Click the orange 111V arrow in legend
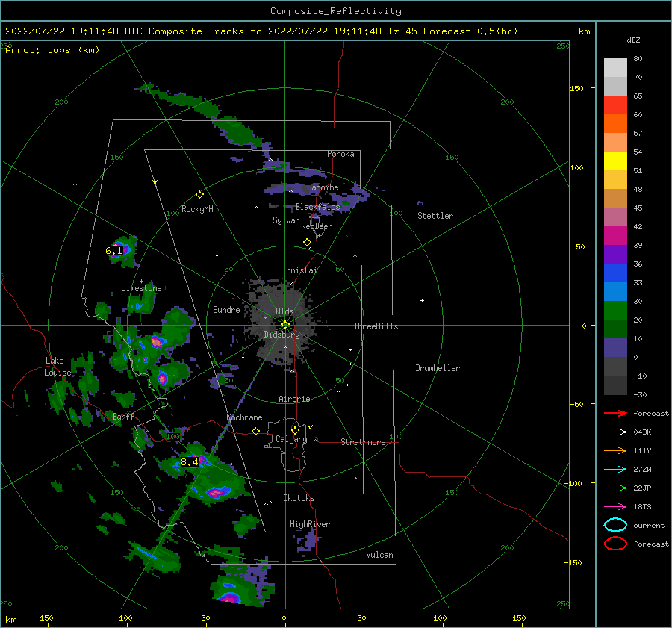Image resolution: width=672 pixels, height=628 pixels. [615, 450]
